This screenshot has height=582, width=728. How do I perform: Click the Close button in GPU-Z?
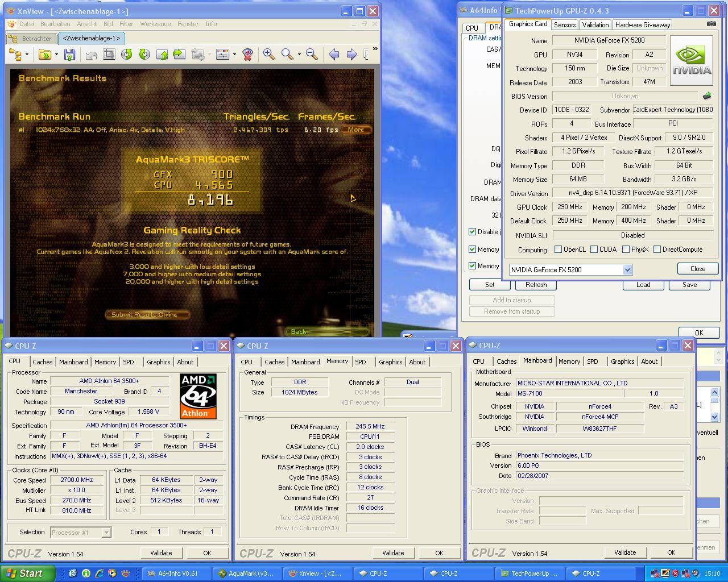tap(698, 269)
